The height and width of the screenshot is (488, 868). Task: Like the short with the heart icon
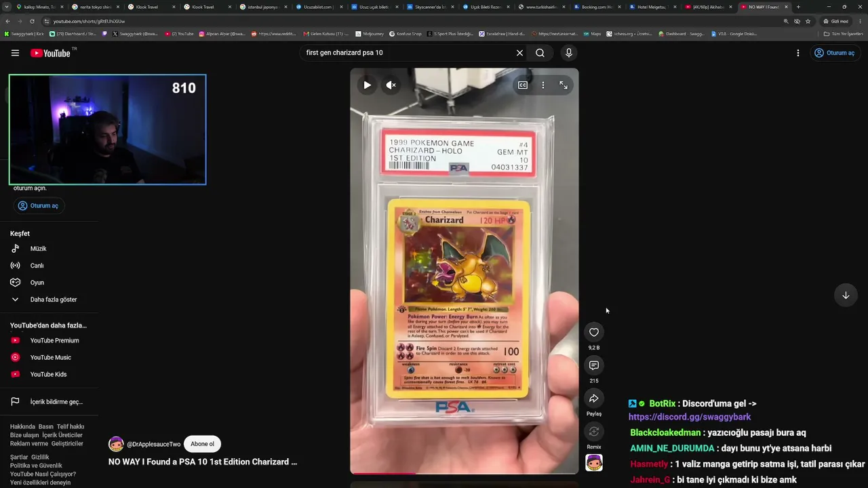point(594,332)
